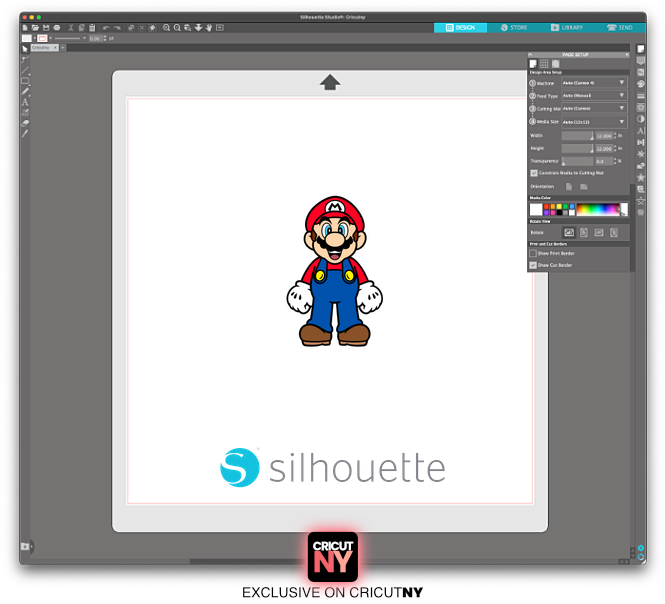Pick the Line drawing tool
The width and height of the screenshot is (665, 604).
(25, 70)
